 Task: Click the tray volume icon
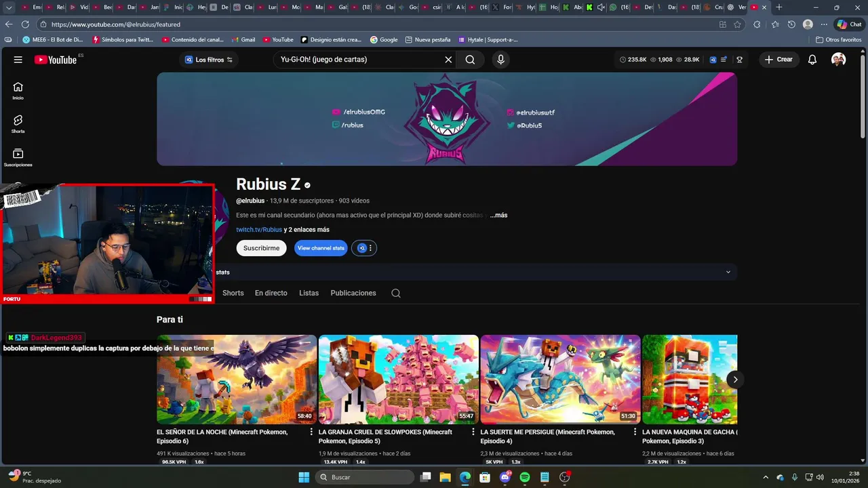coord(818,477)
